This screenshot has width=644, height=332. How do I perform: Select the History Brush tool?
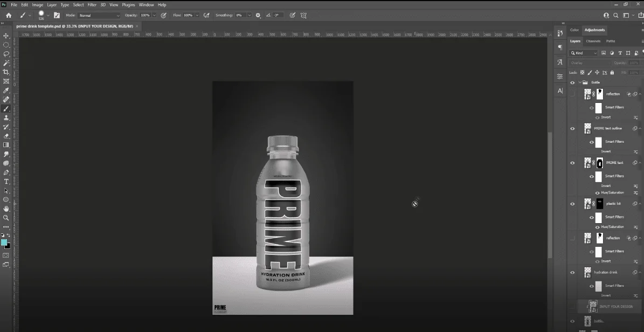pyautogui.click(x=6, y=127)
